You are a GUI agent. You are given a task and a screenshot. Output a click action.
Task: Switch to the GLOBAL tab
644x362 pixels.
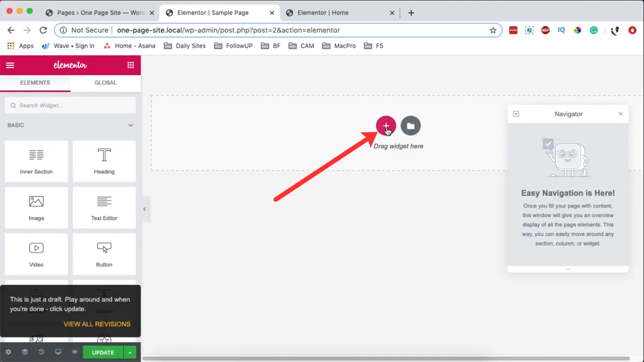[106, 83]
